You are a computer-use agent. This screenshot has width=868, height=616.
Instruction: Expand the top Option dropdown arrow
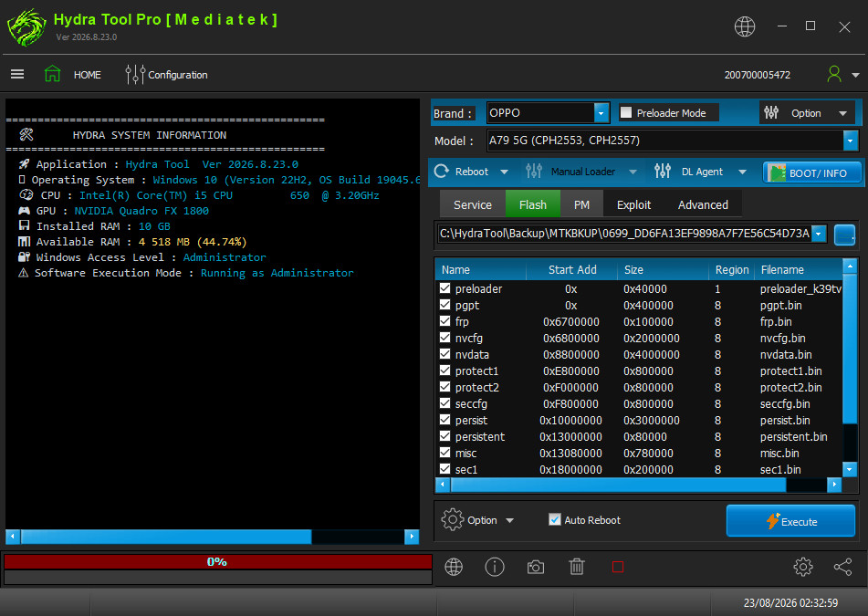coord(842,113)
